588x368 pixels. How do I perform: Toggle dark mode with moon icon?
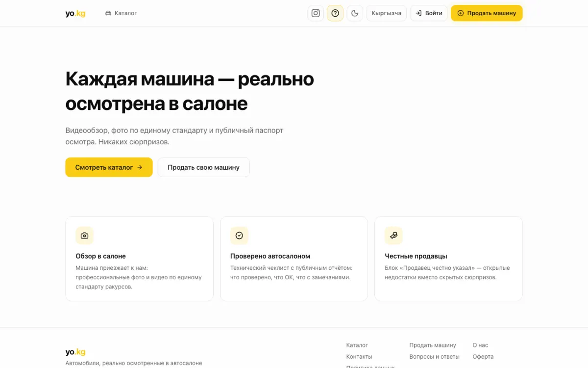355,13
